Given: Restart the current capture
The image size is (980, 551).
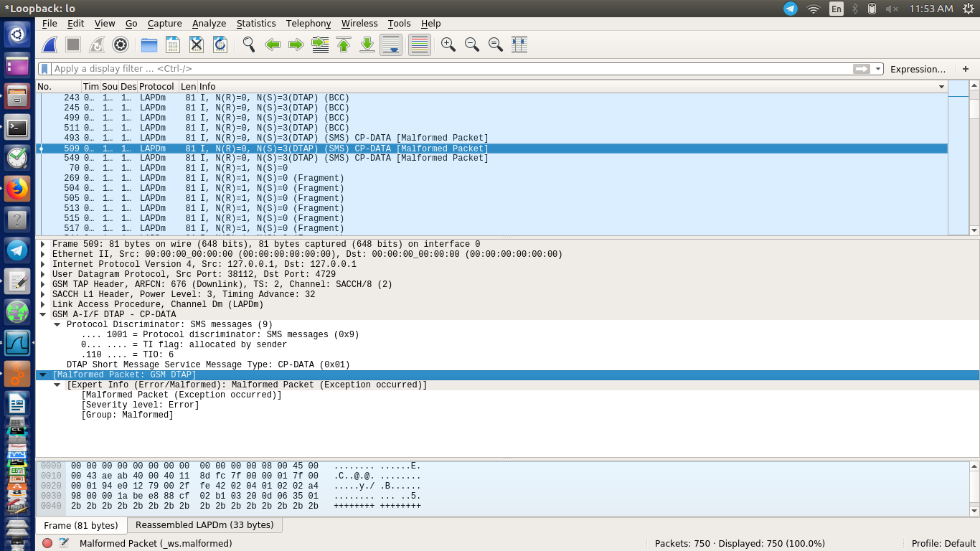Looking at the screenshot, I should tap(96, 44).
